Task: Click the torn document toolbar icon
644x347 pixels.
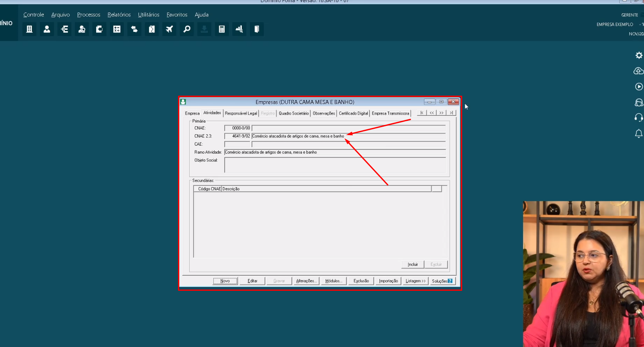Action: [x=152, y=29]
